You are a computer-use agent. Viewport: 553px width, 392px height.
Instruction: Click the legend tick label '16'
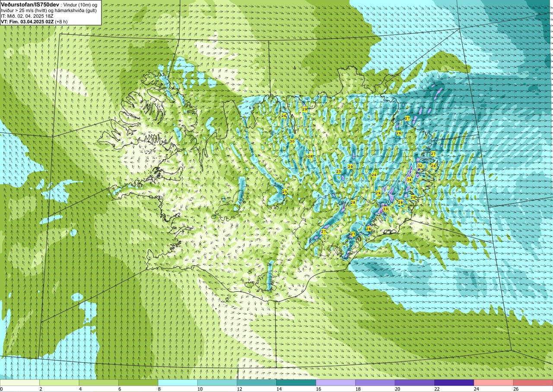click(x=318, y=389)
